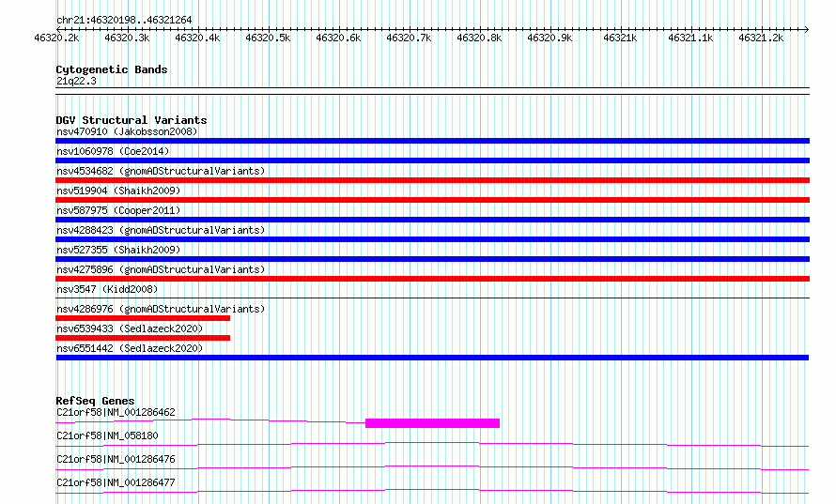Click the 46320.4k ruler label
Viewport: 836px width, 504px height.
pos(197,38)
